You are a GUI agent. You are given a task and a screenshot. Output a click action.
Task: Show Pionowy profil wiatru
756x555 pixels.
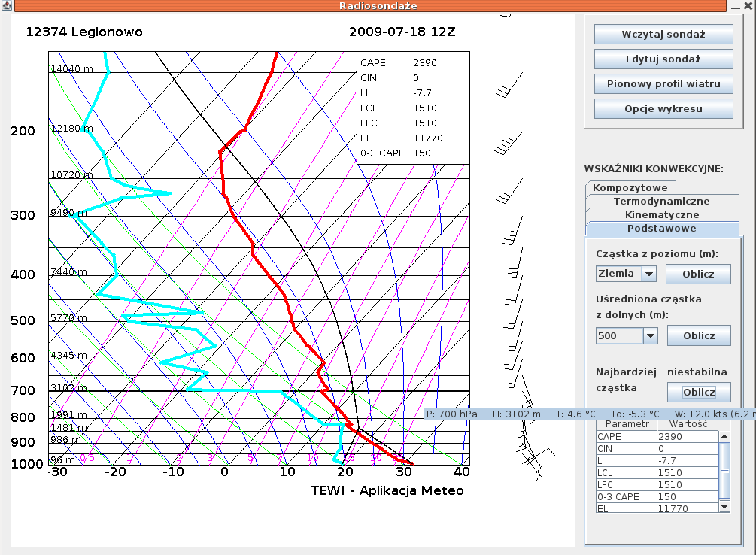(663, 84)
